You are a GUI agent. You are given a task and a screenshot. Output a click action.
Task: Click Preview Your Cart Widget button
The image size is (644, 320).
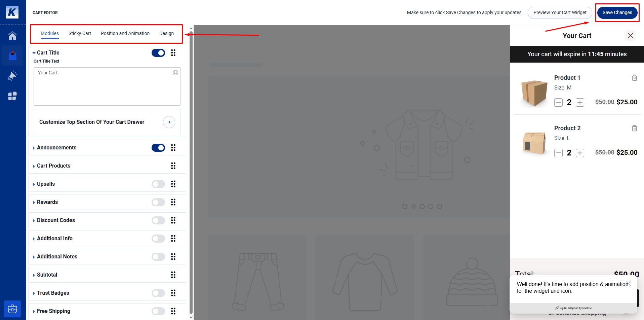[x=560, y=13]
